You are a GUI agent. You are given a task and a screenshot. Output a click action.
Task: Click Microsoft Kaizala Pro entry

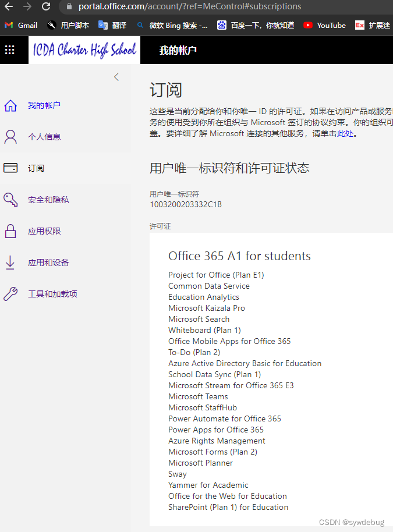point(207,308)
